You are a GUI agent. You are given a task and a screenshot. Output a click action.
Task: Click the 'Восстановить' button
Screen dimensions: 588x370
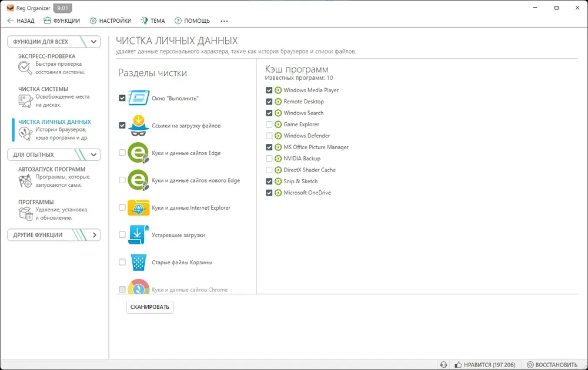coord(552,365)
